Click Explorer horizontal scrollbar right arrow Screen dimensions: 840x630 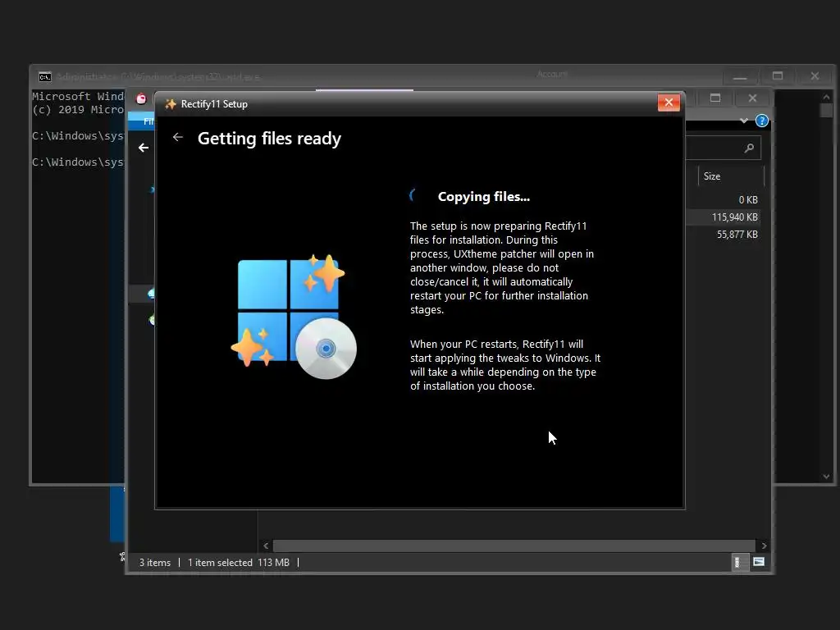click(764, 546)
